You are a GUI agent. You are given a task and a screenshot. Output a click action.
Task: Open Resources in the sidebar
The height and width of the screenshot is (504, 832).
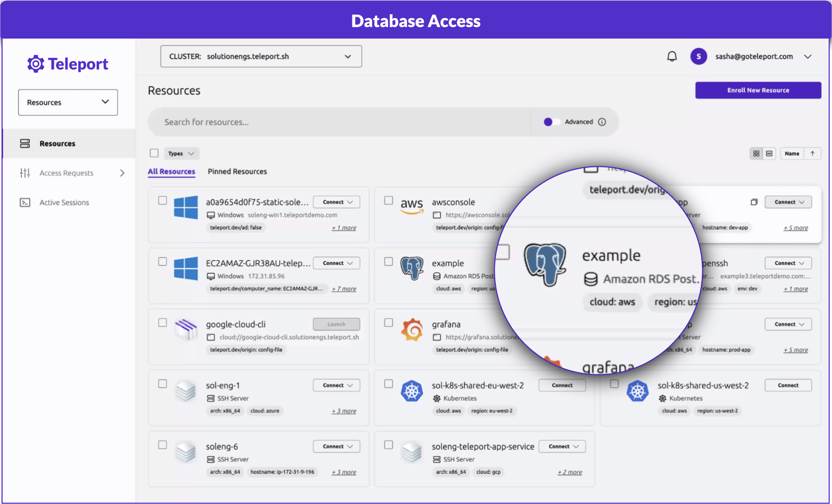tap(69, 144)
